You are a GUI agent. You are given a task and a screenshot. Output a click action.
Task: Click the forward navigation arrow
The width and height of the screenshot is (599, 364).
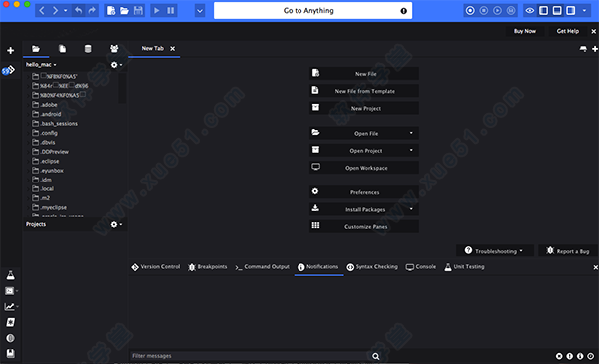pyautogui.click(x=55, y=11)
